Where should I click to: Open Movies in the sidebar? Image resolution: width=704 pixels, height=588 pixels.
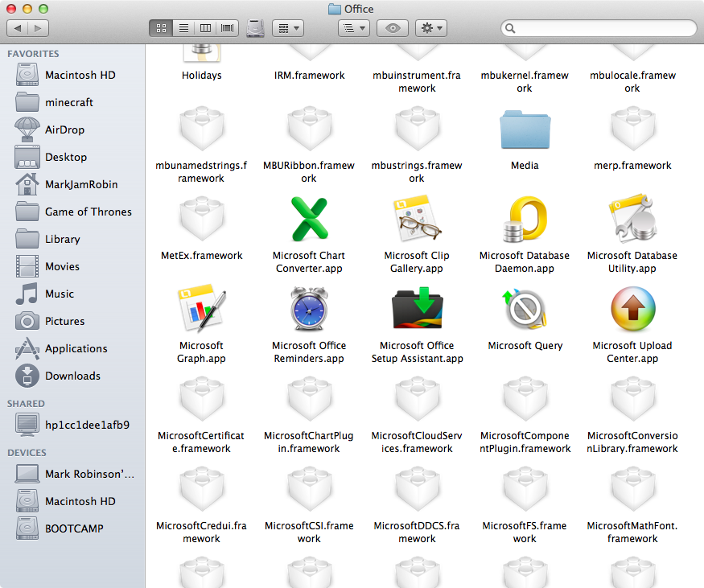point(72,266)
